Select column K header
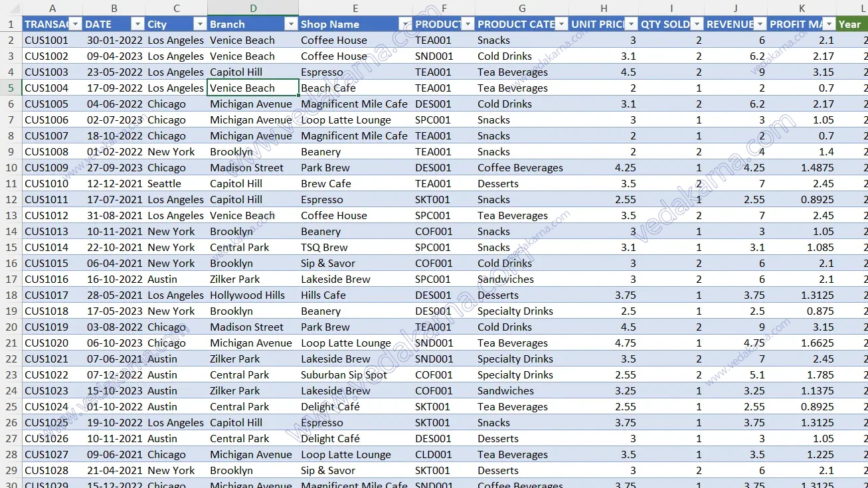This screenshot has width=868, height=488. click(x=802, y=8)
